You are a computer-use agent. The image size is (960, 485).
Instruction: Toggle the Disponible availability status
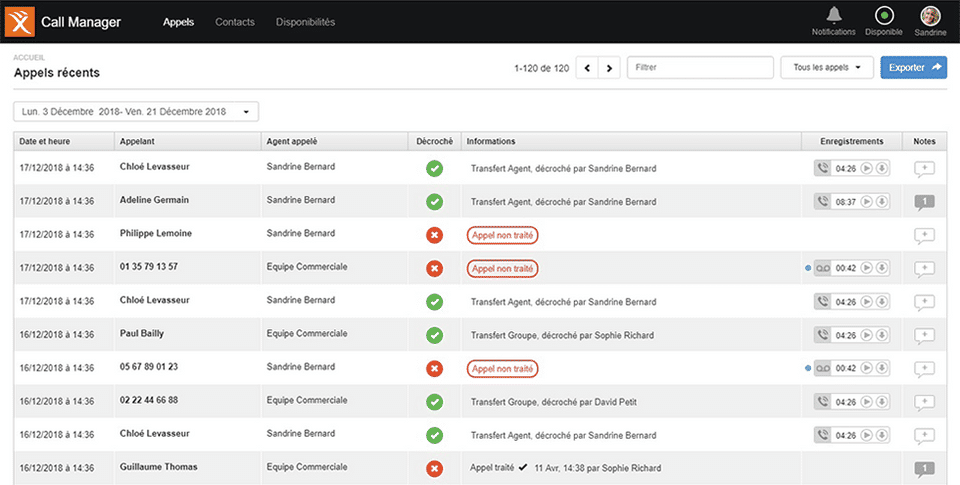[883, 16]
